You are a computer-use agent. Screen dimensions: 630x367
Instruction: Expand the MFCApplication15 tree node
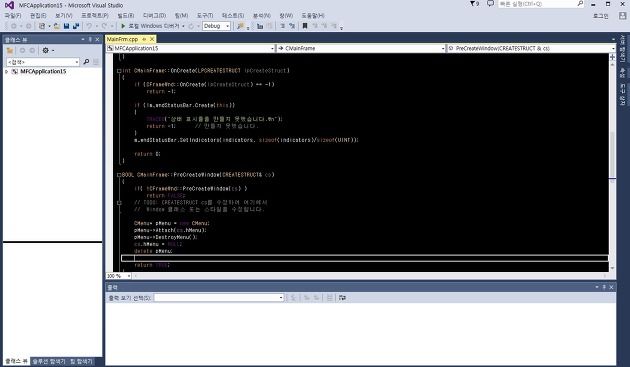click(x=6, y=72)
